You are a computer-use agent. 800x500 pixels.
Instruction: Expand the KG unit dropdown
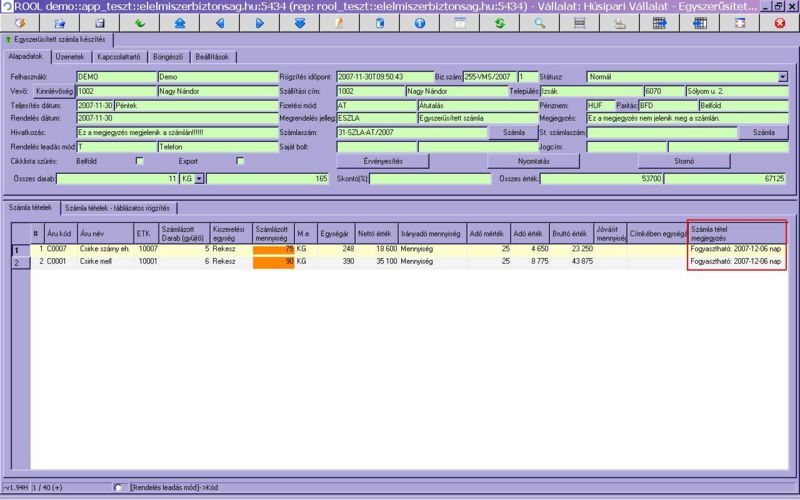(198, 178)
